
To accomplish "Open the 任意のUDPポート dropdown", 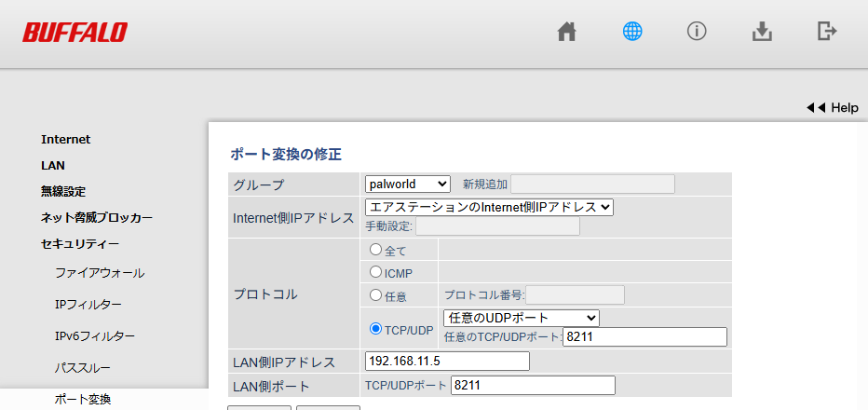I will pyautogui.click(x=521, y=318).
